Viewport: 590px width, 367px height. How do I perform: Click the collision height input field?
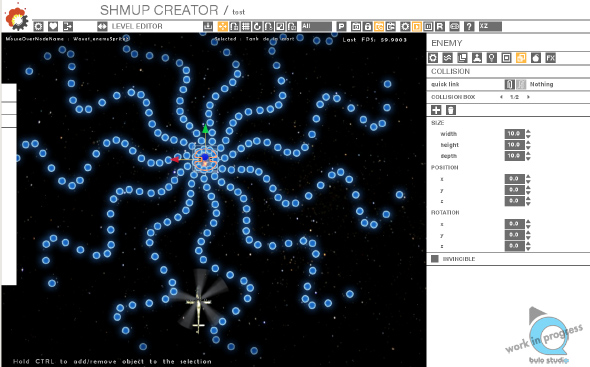(x=514, y=145)
